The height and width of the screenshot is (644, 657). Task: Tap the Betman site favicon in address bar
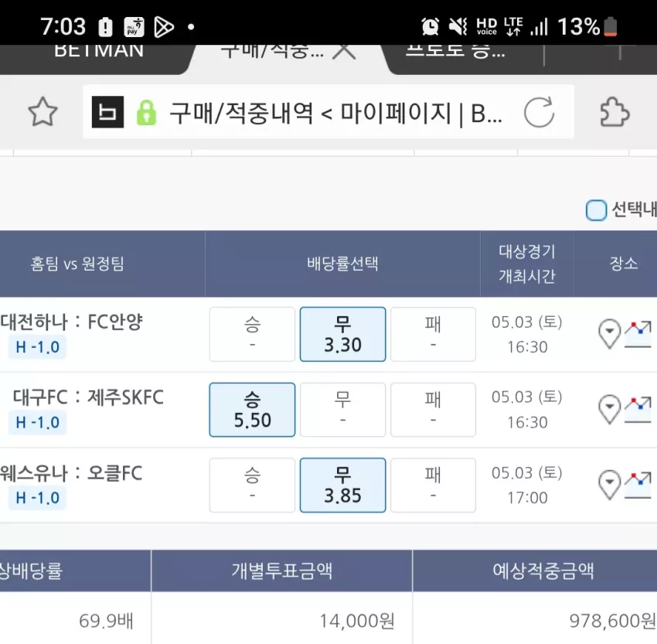107,112
